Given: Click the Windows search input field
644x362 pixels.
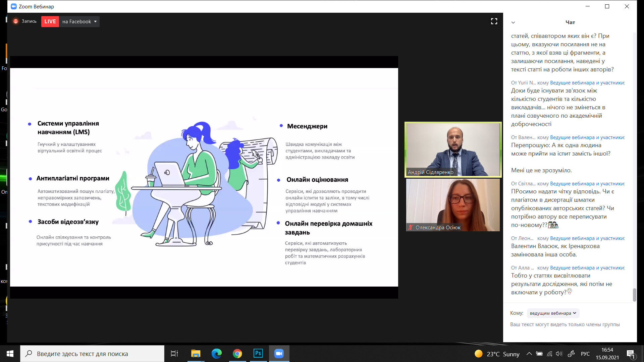Looking at the screenshot, I should coord(92,354).
